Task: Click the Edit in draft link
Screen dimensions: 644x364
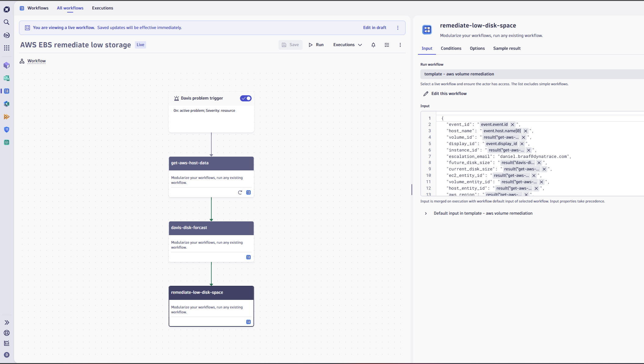Action: (375, 28)
